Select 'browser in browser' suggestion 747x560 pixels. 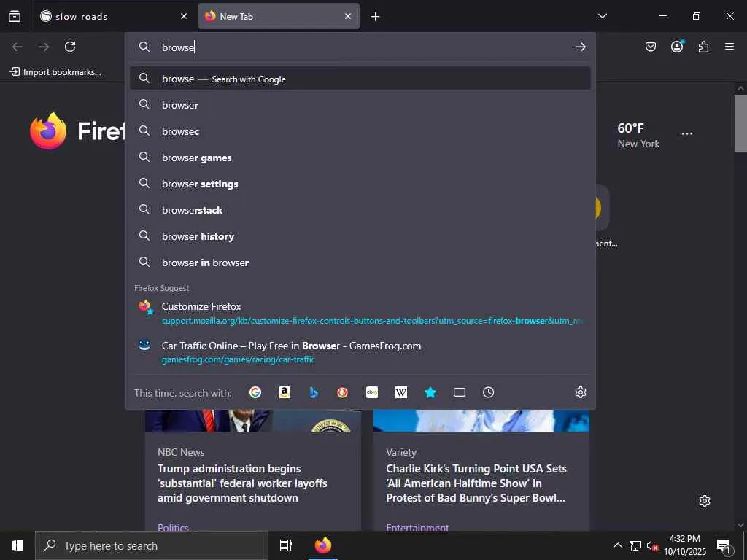click(360, 262)
